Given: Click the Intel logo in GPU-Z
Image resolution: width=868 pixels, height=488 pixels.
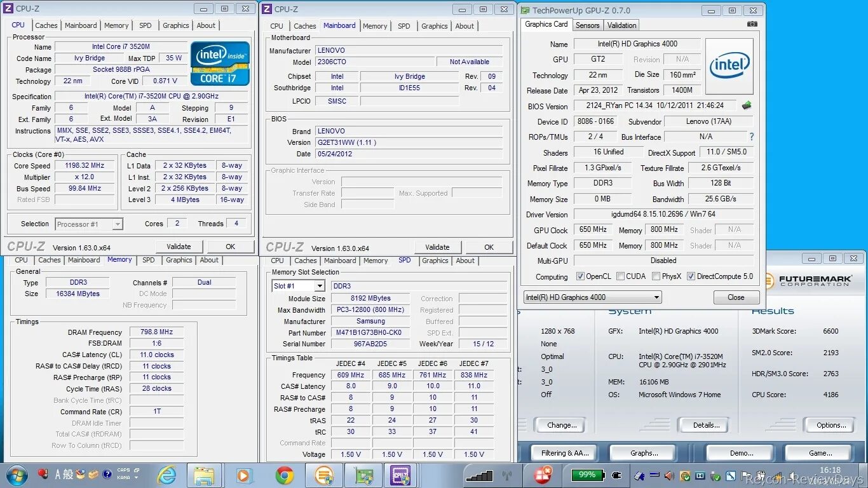Looking at the screenshot, I should [x=729, y=66].
